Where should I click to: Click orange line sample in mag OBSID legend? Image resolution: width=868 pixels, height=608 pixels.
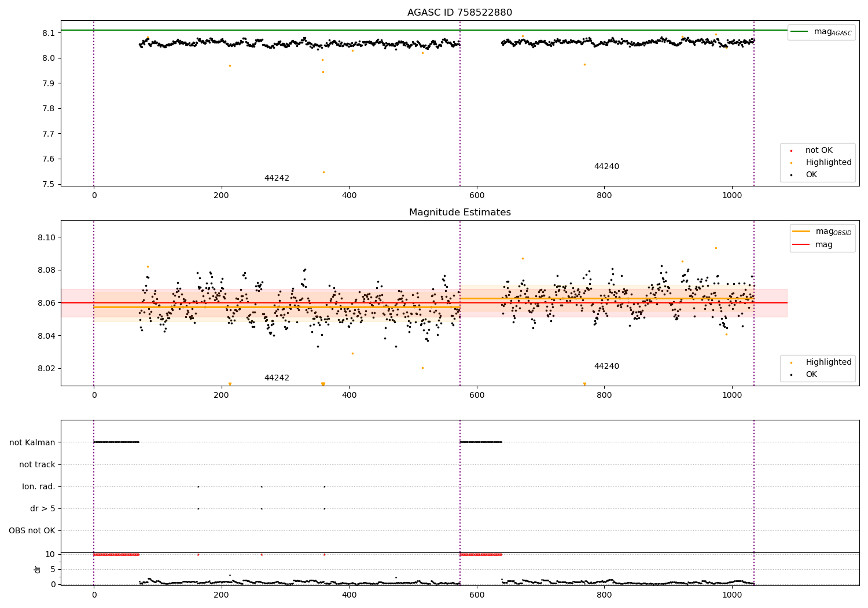[801, 232]
